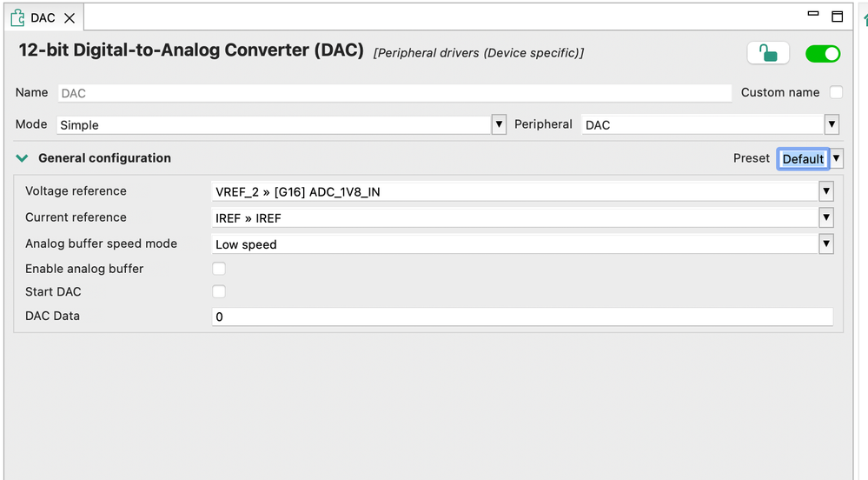Click the DAC Data input field
The width and height of the screenshot is (868, 480).
click(521, 317)
